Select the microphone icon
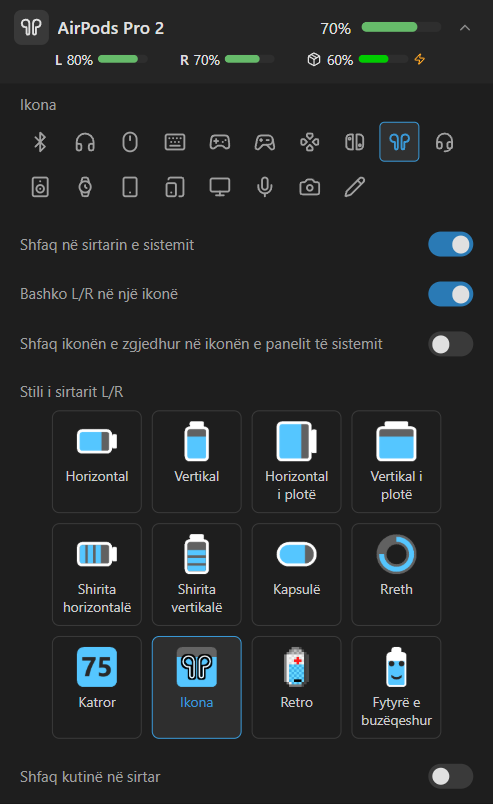Screen dimensions: 493x804 click(265, 187)
